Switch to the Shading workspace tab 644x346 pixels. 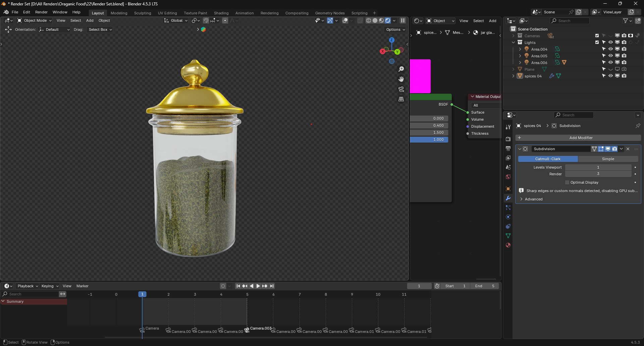221,13
